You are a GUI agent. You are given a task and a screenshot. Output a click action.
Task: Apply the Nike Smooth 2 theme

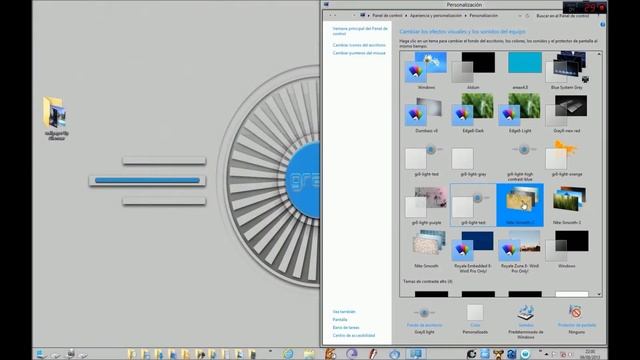click(567, 205)
